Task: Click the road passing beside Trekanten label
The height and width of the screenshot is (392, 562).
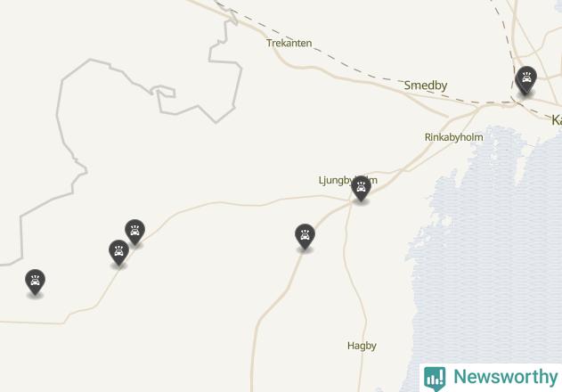Action: tap(275, 53)
